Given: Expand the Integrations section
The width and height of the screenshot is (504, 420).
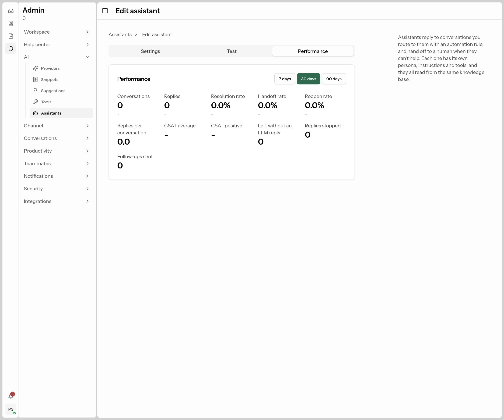Looking at the screenshot, I should click(57, 201).
